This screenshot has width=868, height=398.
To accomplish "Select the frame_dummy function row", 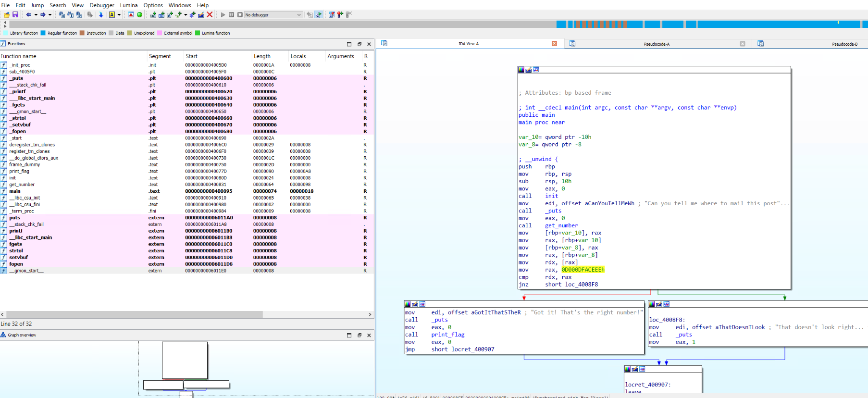I will click(186, 164).
